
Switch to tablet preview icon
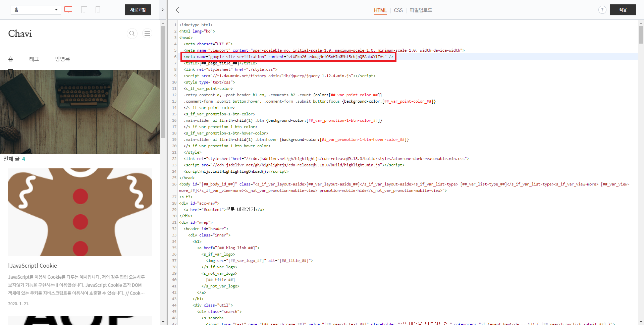click(84, 10)
